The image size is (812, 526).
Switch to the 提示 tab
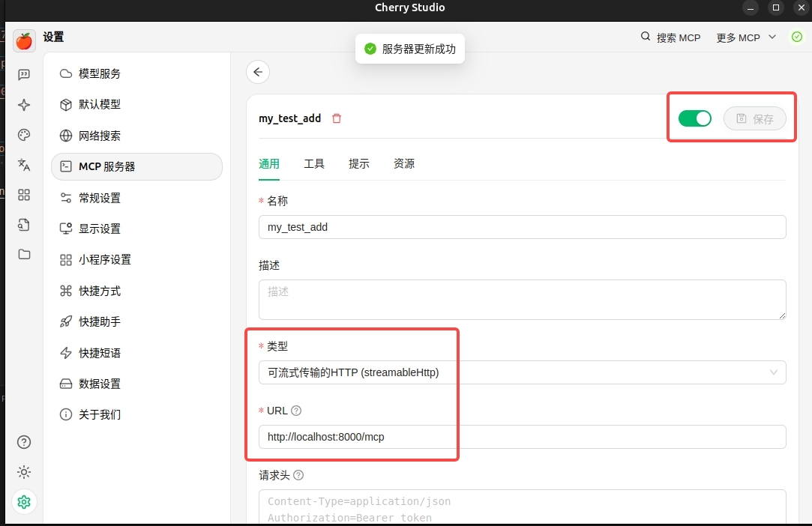pyautogui.click(x=359, y=164)
